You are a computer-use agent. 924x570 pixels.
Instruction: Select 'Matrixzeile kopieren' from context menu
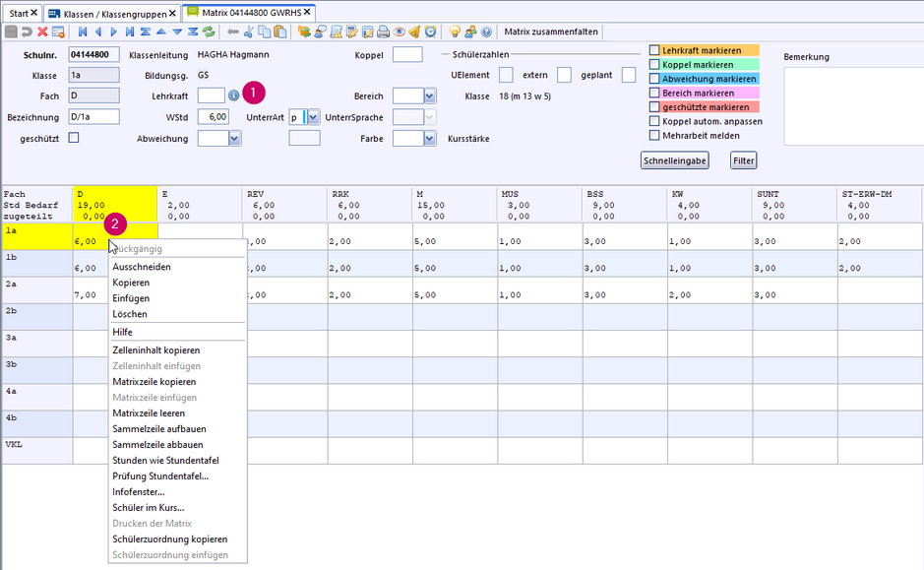(154, 382)
